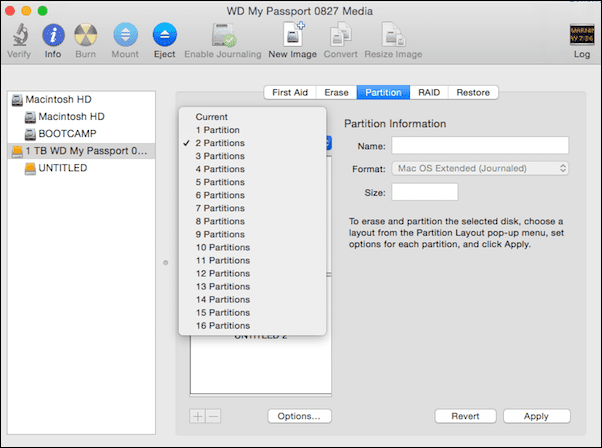
Task: Click the Mount toolbar icon
Action: pyautogui.click(x=125, y=35)
